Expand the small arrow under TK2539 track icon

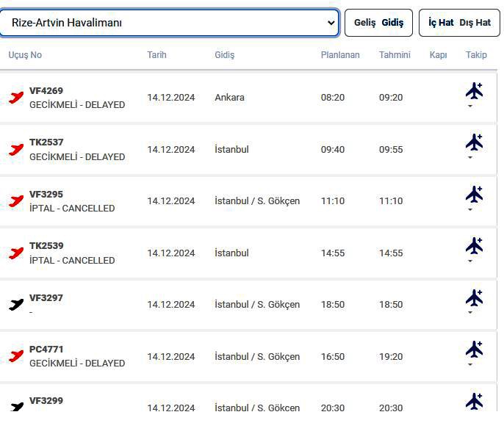(470, 261)
